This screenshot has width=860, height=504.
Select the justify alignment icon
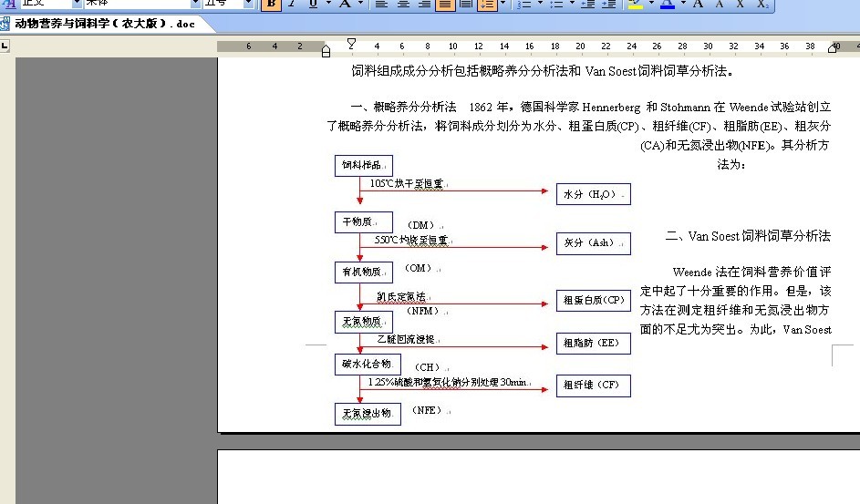coord(444,5)
